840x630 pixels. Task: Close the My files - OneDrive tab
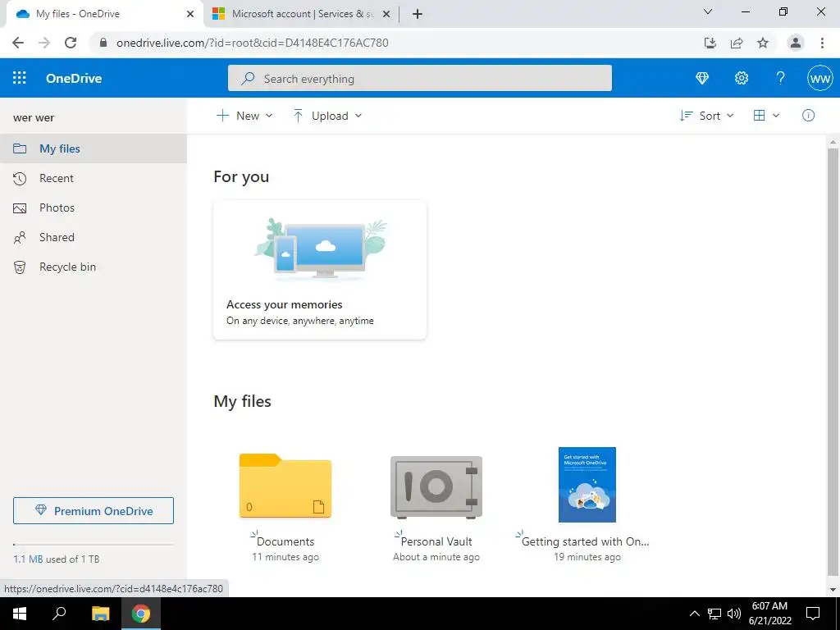[190, 15]
